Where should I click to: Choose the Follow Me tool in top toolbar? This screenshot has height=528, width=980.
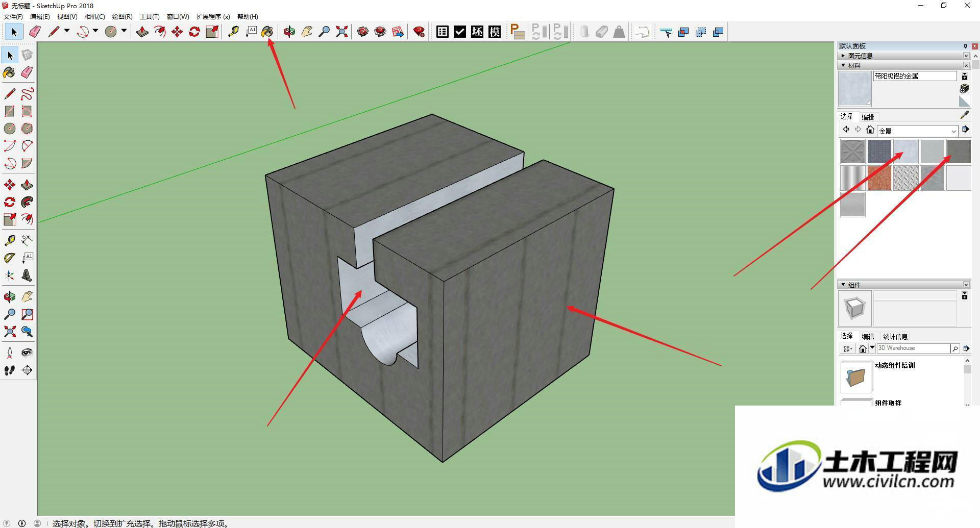(x=160, y=32)
